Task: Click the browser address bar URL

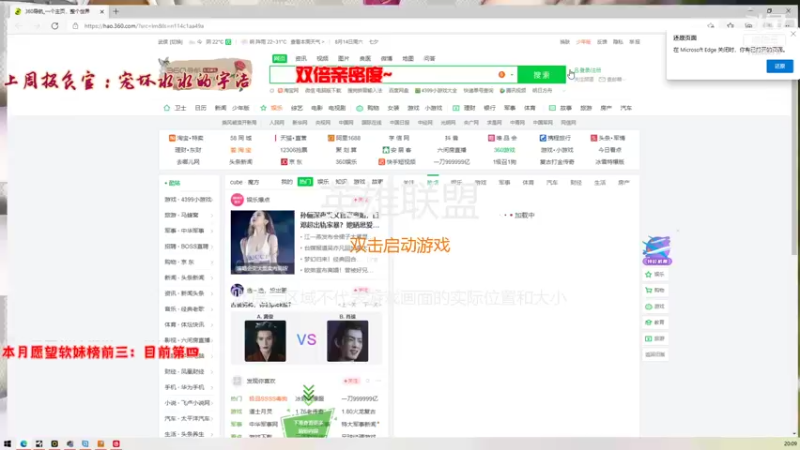Action: [144, 26]
